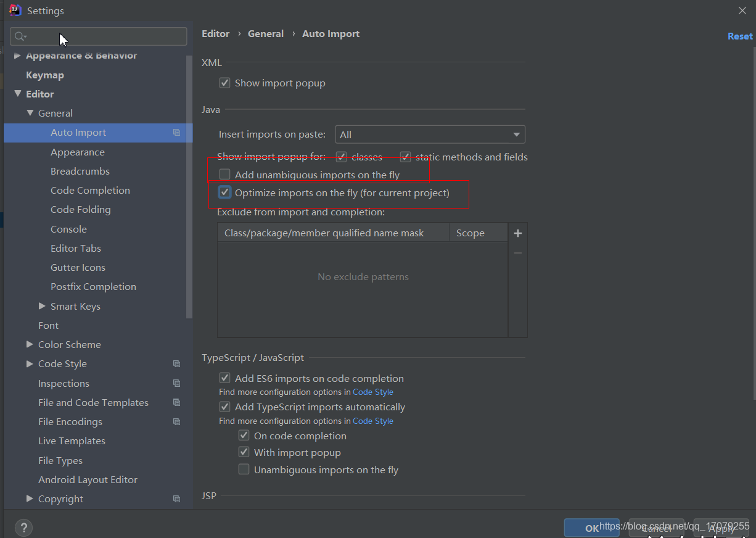This screenshot has height=538, width=756.
Task: Toggle Add ES6 imports on code completion
Action: [x=225, y=378]
